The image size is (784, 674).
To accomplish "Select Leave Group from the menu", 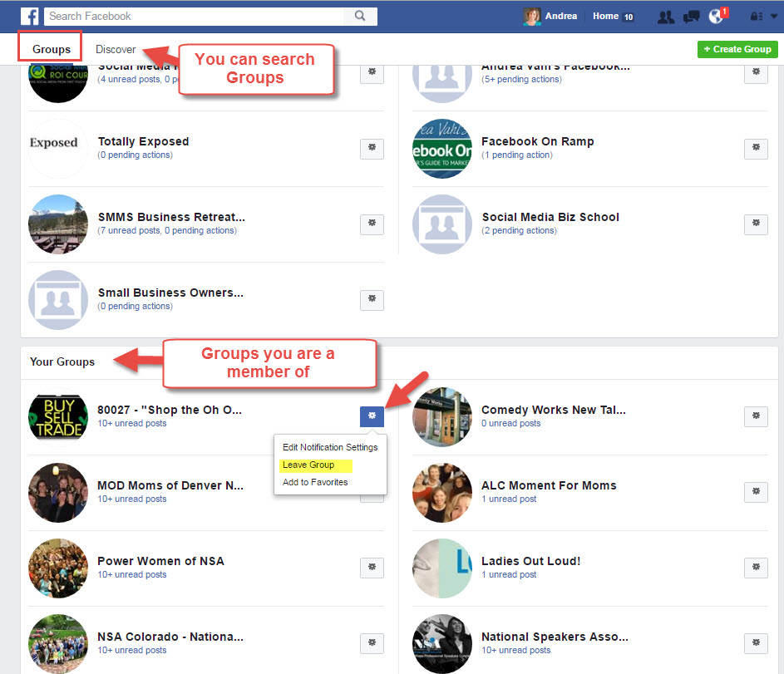I will coord(308,465).
